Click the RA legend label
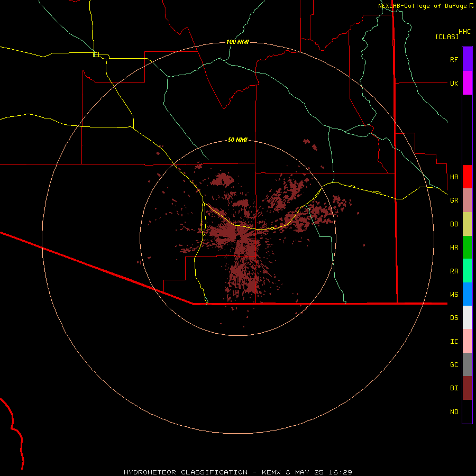 pyautogui.click(x=454, y=271)
